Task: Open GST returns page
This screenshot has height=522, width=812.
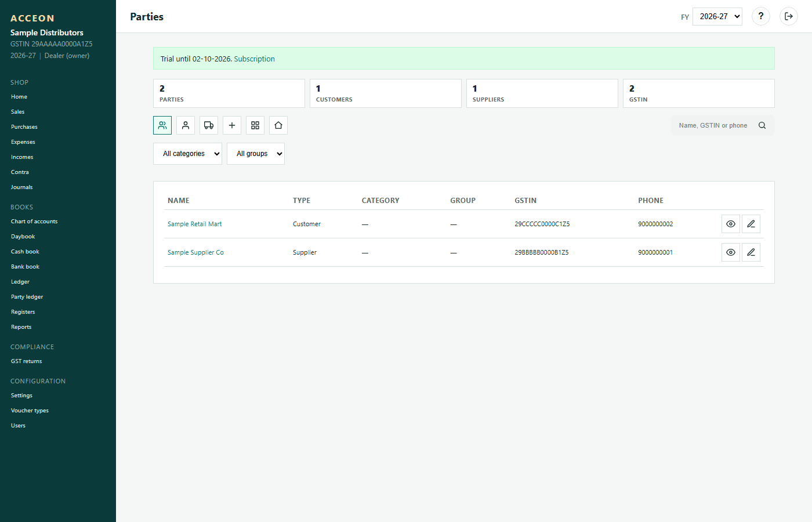Action: (27, 361)
